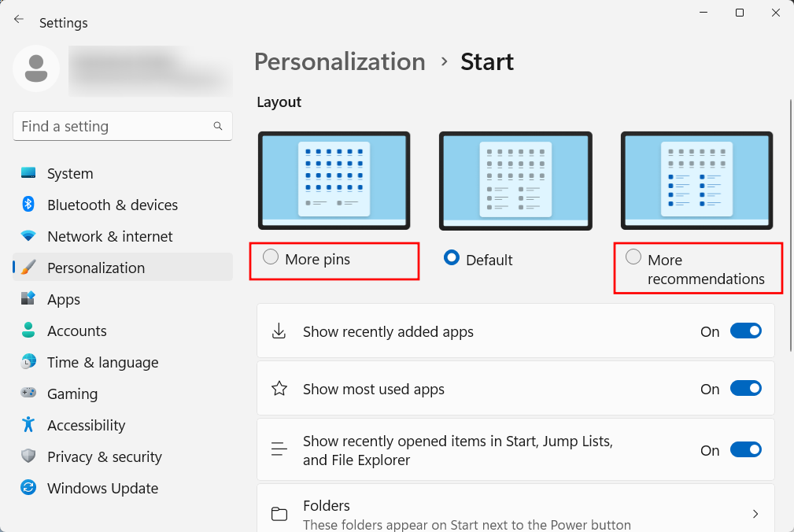Disable Show most used apps
The width and height of the screenshot is (794, 532).
coord(745,388)
